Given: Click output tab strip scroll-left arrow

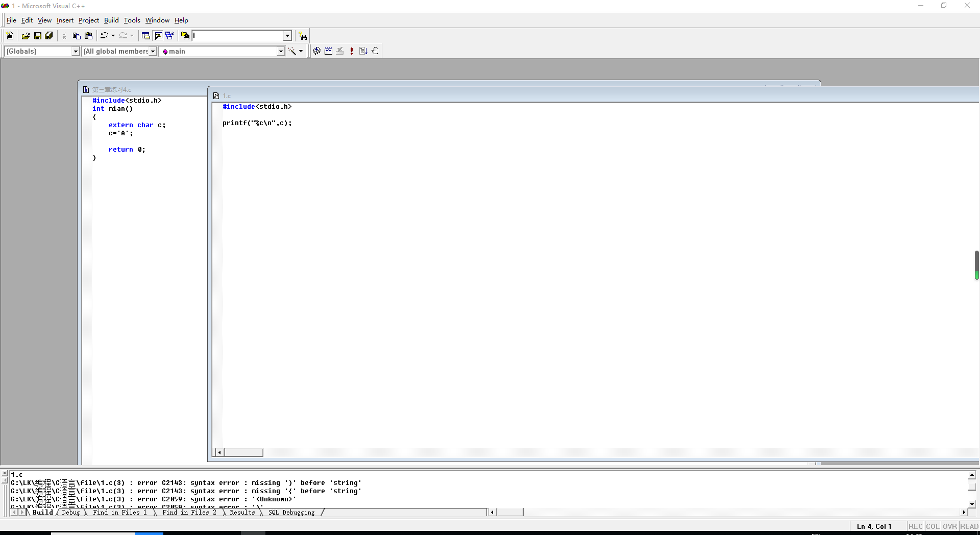Looking at the screenshot, I should (14, 512).
